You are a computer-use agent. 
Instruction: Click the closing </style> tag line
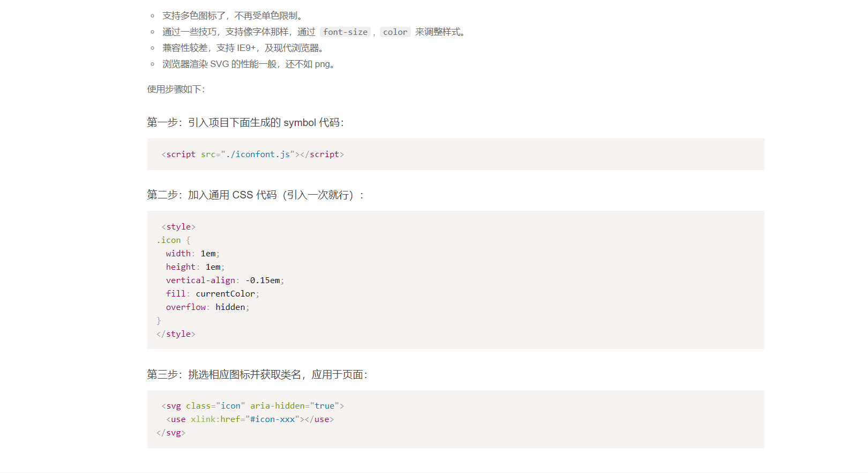(x=176, y=334)
